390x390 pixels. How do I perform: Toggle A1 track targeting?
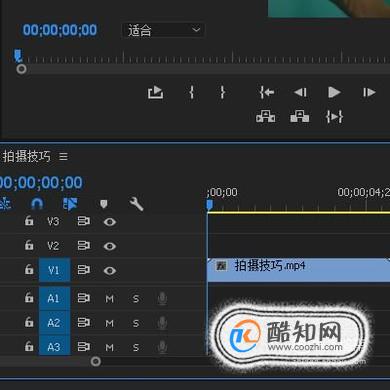[x=54, y=298]
